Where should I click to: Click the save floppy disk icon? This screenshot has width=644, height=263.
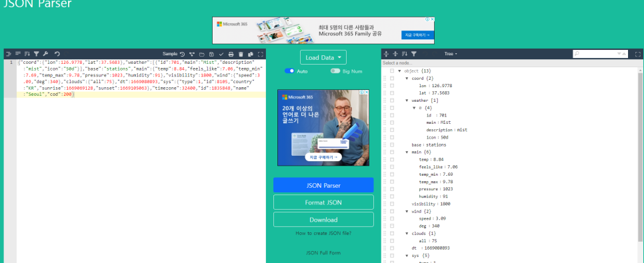(x=211, y=54)
